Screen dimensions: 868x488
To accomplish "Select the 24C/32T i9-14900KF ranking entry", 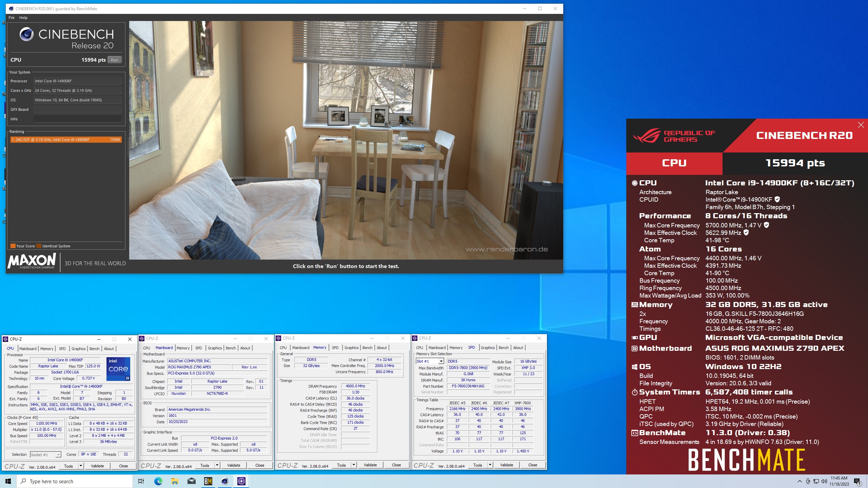I will tap(66, 140).
